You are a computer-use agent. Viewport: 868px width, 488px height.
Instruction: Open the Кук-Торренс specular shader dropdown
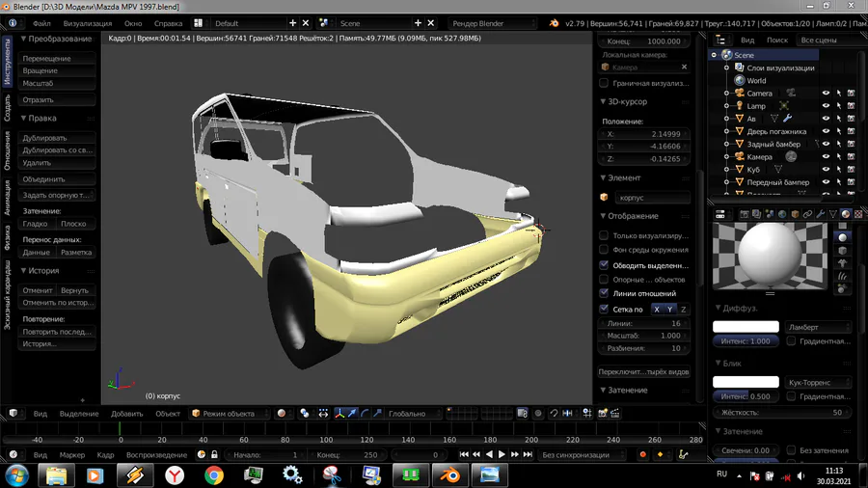click(818, 382)
